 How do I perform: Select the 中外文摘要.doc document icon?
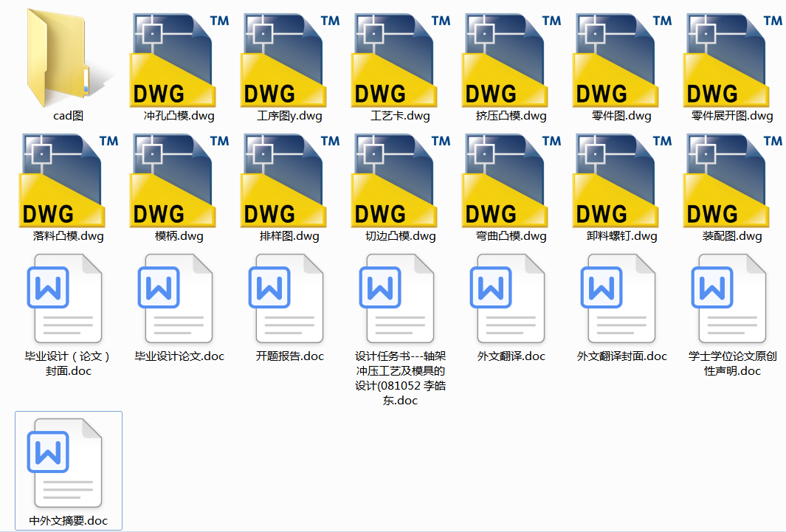pos(65,463)
